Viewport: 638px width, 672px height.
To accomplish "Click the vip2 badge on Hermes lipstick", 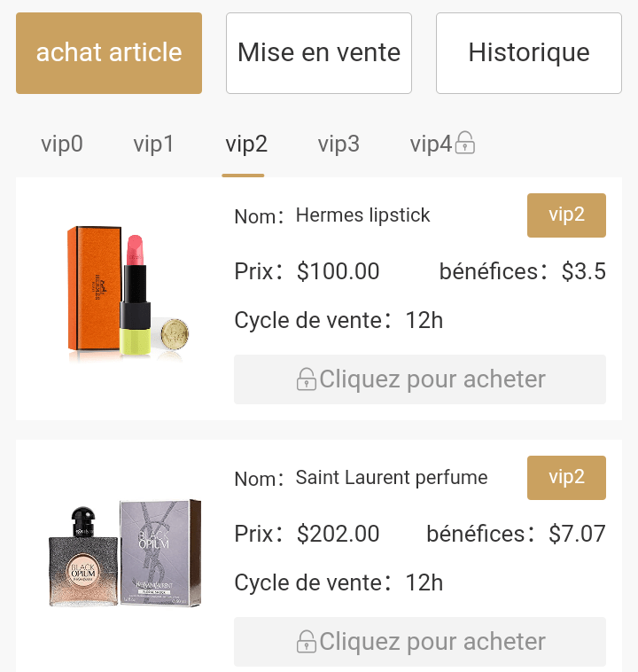I will [x=566, y=215].
